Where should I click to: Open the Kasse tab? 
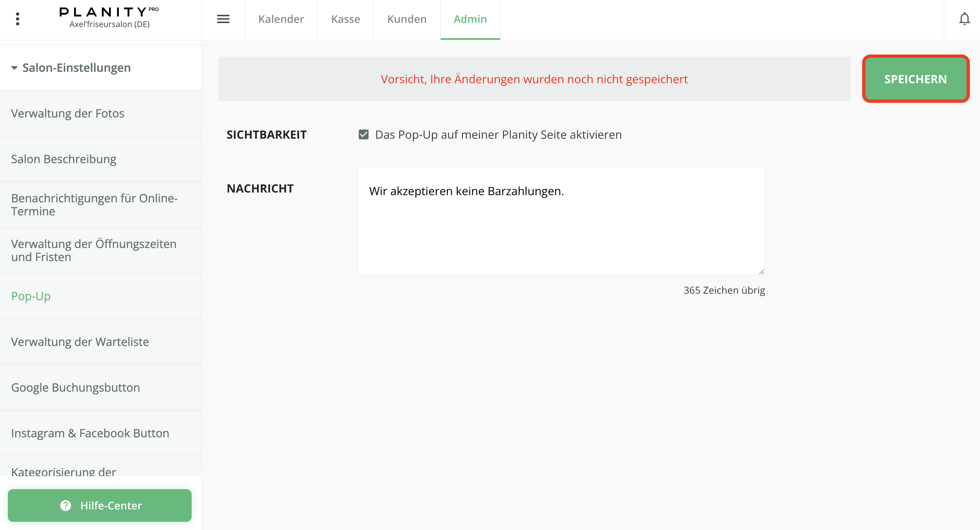pyautogui.click(x=345, y=19)
